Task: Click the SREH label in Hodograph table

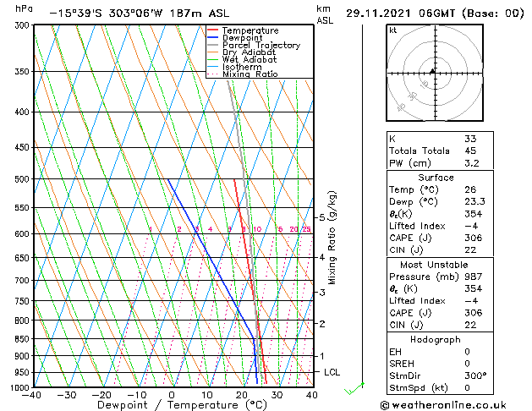Action: click(x=402, y=364)
